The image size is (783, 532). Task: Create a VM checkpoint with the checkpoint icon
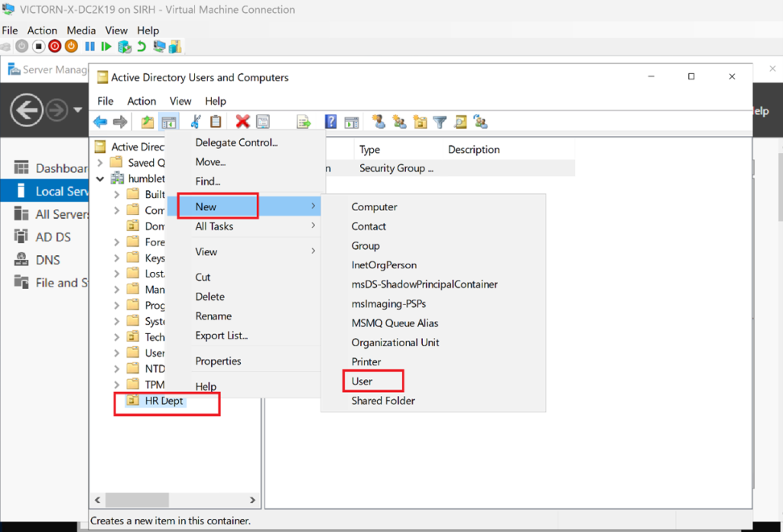pos(125,47)
